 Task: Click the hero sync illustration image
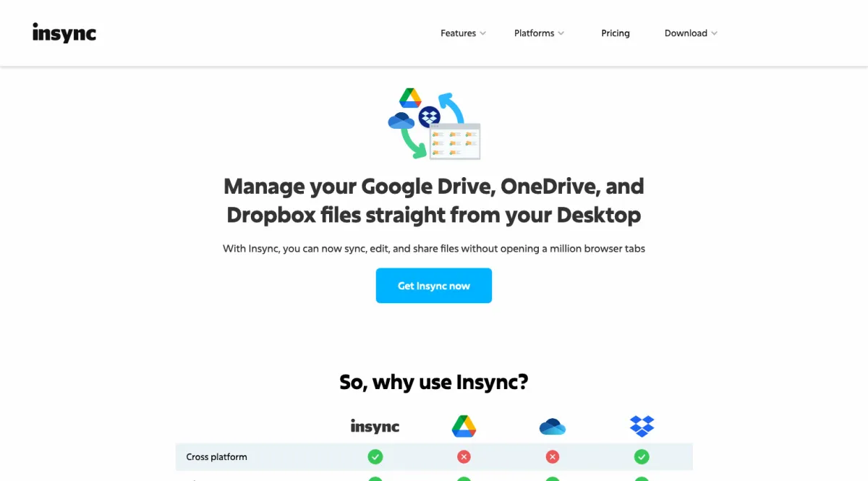click(434, 125)
